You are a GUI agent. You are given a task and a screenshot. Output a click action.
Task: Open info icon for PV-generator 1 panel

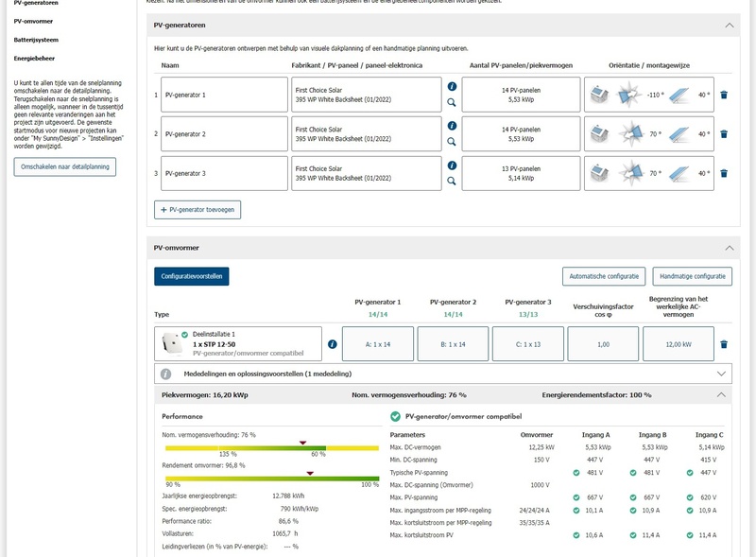(x=452, y=86)
